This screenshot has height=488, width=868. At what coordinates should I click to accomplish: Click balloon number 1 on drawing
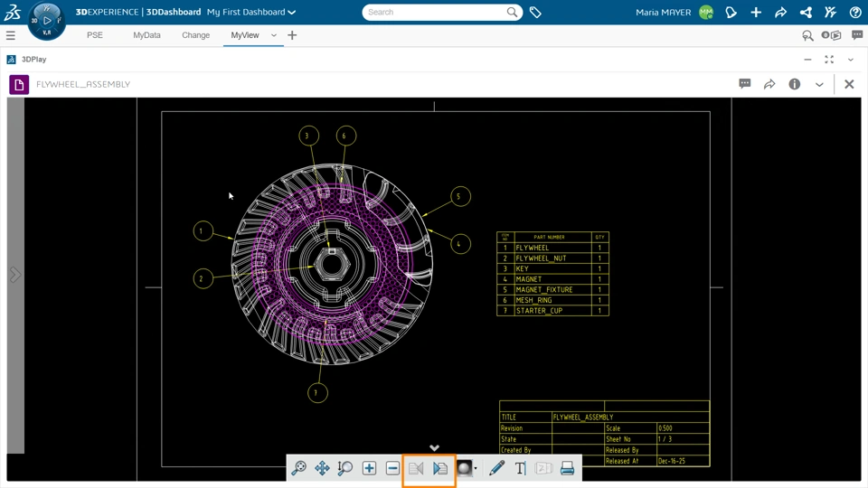coord(203,230)
